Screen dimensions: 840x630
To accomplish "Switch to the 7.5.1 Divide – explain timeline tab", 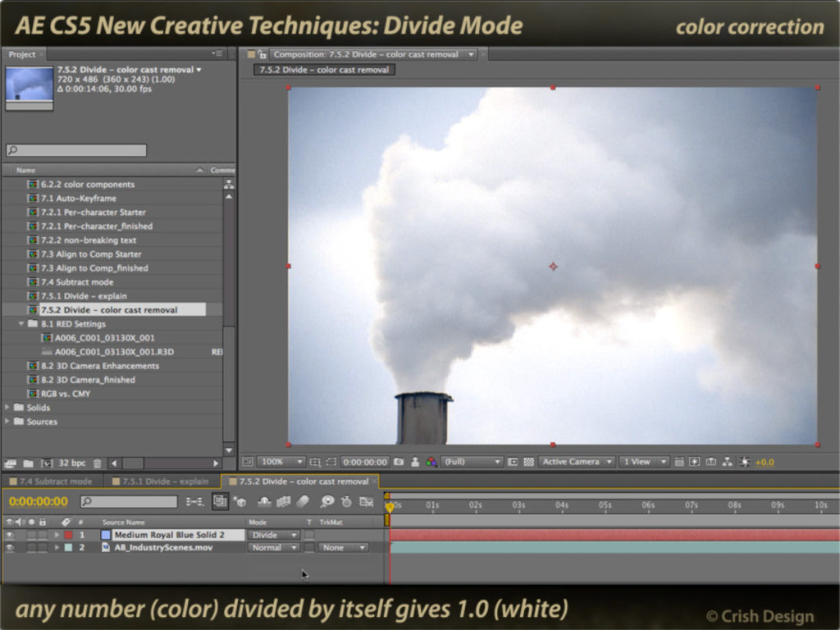I will (x=160, y=481).
